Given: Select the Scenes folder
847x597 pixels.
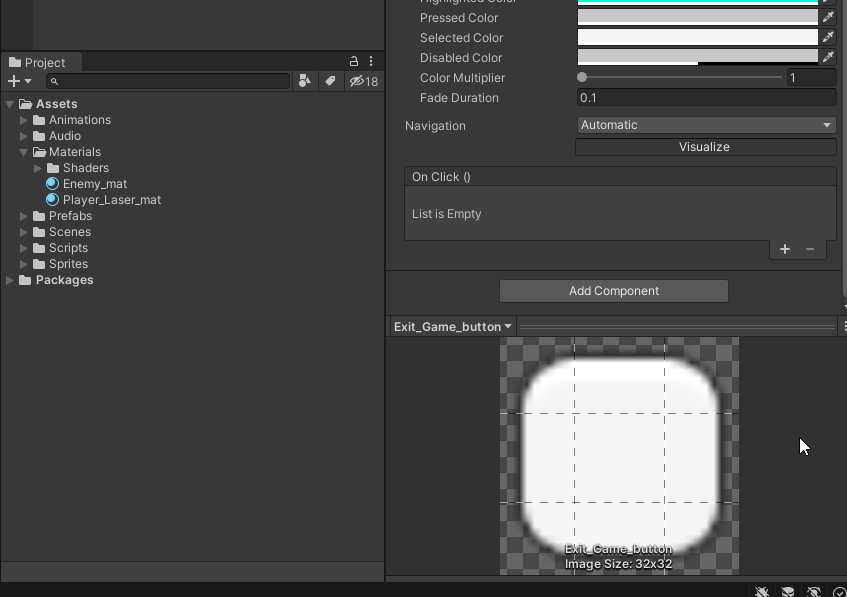Looking at the screenshot, I should [70, 232].
